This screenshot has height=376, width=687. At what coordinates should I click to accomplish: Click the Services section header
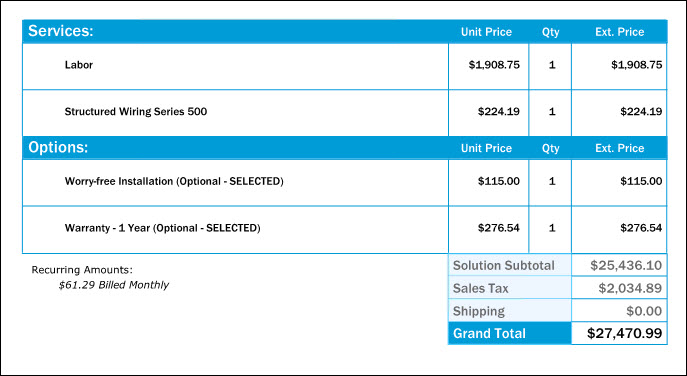[60, 31]
